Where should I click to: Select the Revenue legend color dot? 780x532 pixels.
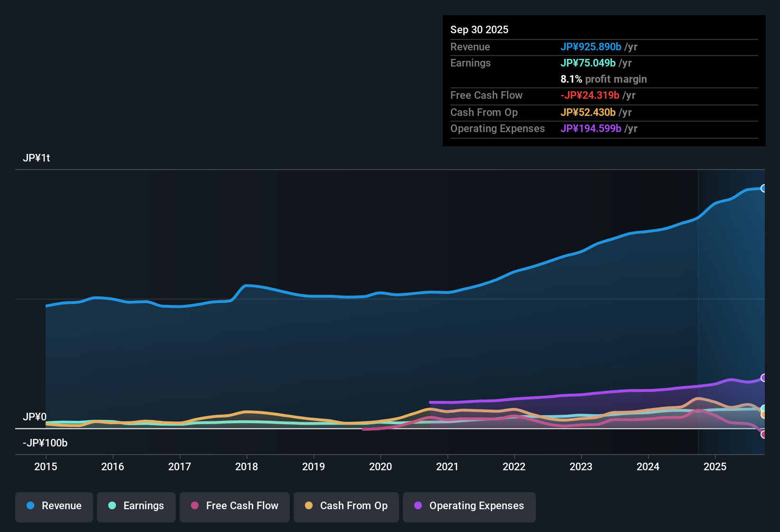pos(30,506)
